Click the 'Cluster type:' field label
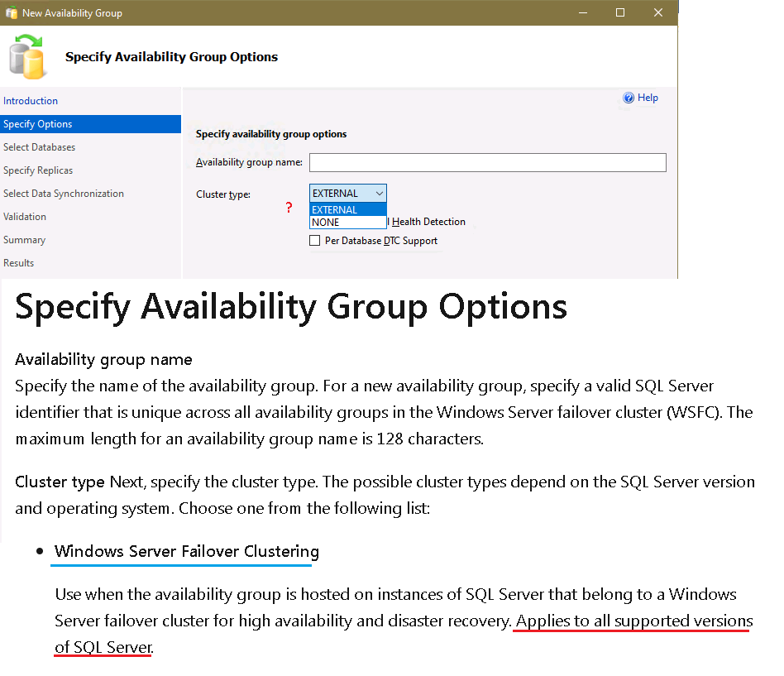 pyautogui.click(x=223, y=194)
